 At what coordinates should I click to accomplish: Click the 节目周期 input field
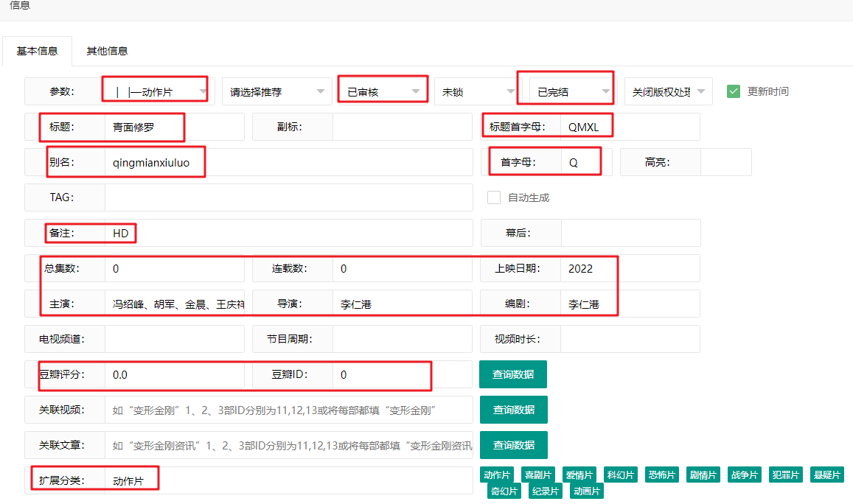click(402, 339)
